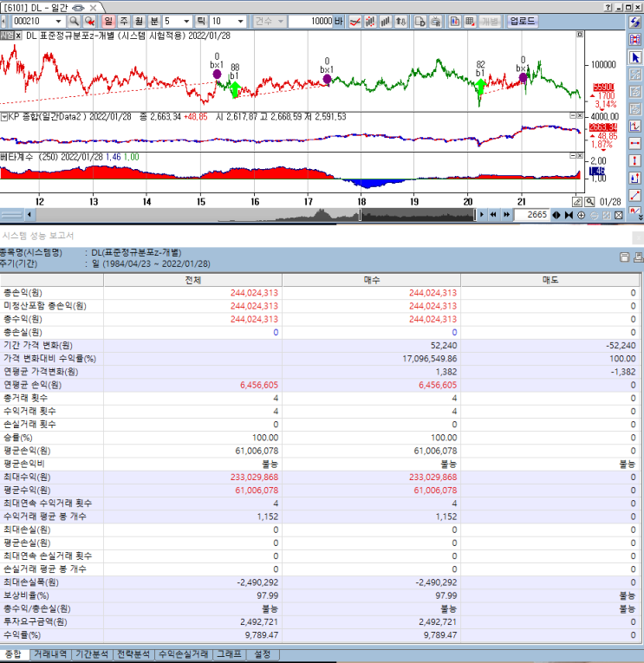Open the stock code 000210 dropdown
644x663 pixels.
coord(58,21)
